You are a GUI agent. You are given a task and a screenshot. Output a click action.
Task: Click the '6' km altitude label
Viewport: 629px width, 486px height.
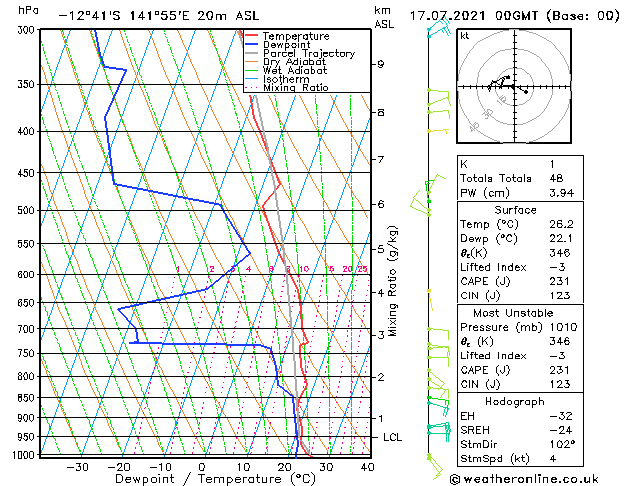pyautogui.click(x=381, y=205)
